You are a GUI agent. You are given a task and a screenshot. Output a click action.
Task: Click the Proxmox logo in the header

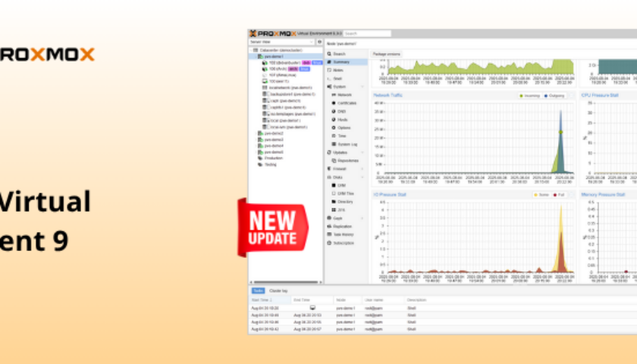point(272,33)
